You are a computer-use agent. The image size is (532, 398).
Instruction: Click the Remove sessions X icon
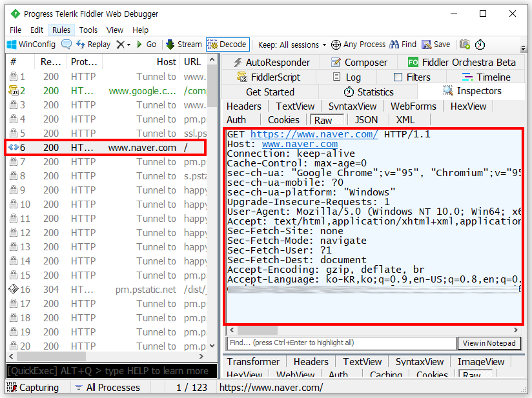[120, 45]
